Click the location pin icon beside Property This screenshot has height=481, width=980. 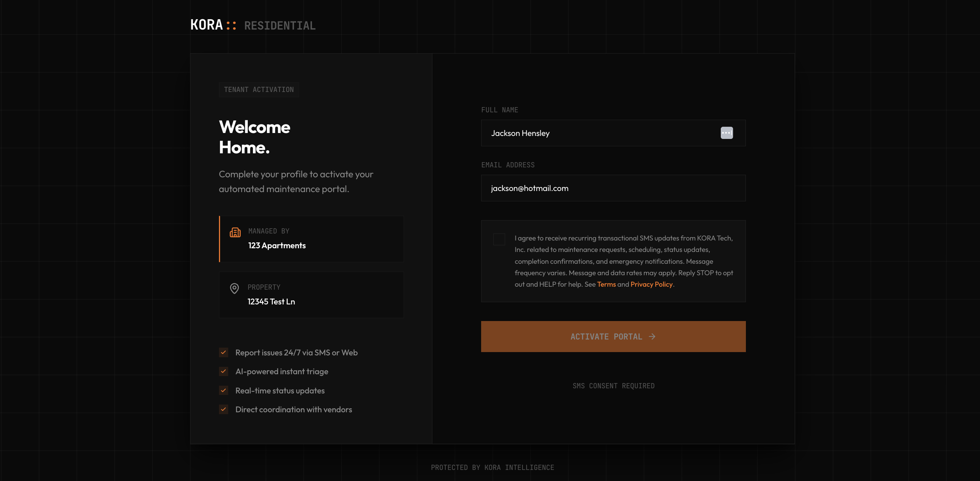(234, 289)
